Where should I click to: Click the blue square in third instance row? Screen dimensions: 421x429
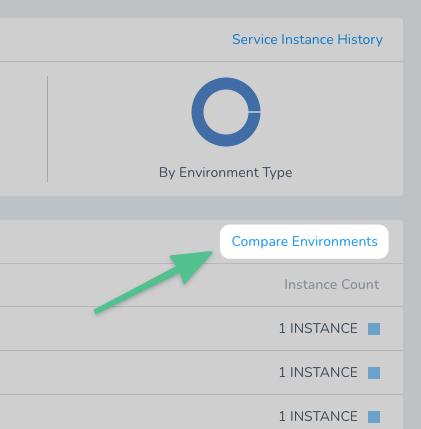374,417
